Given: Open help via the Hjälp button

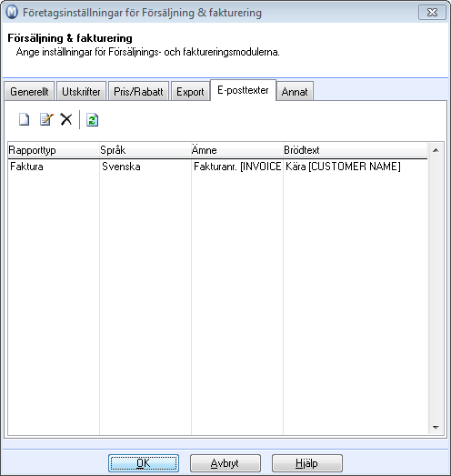Looking at the screenshot, I should (307, 463).
